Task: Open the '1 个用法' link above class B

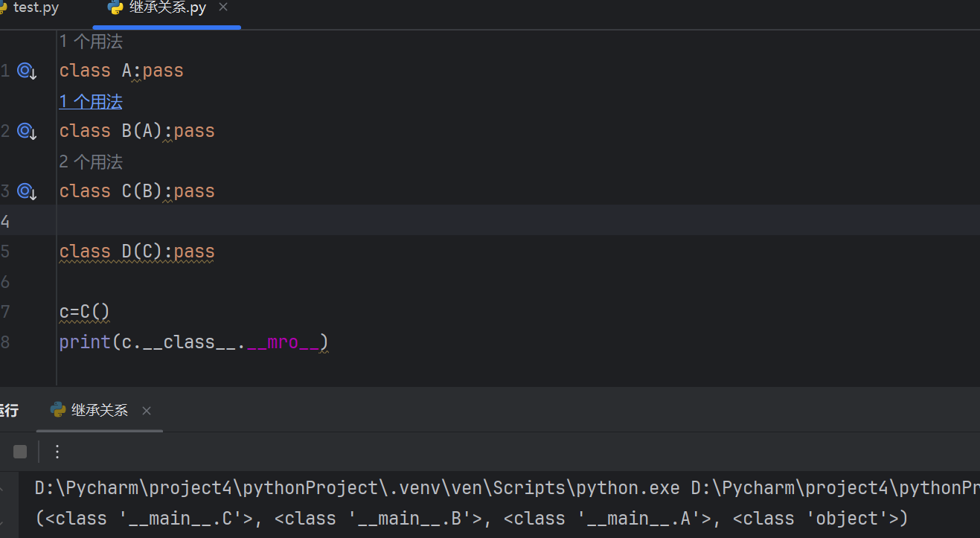Action: 91,101
